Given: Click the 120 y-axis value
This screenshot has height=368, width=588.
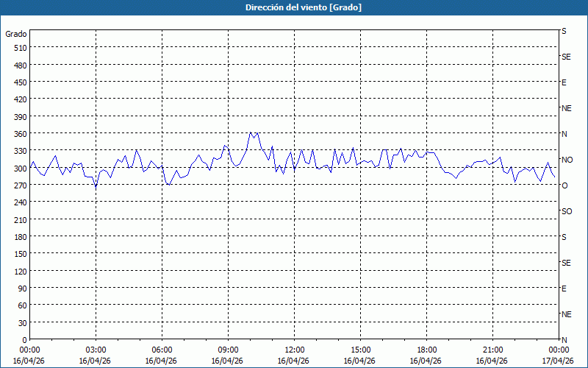Looking at the screenshot, I should (21, 271).
